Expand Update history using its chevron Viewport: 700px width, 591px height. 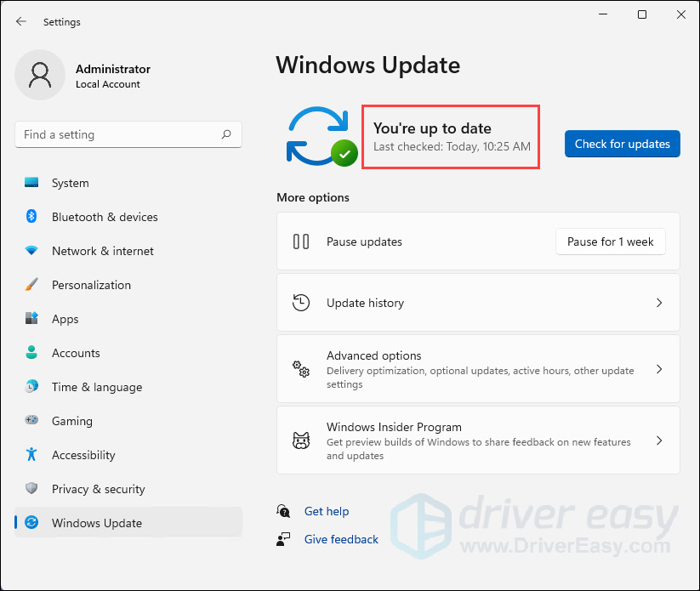pos(659,303)
